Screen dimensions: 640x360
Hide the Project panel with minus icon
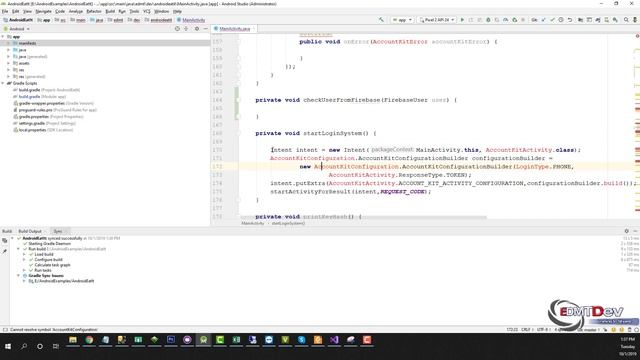tap(206, 29)
